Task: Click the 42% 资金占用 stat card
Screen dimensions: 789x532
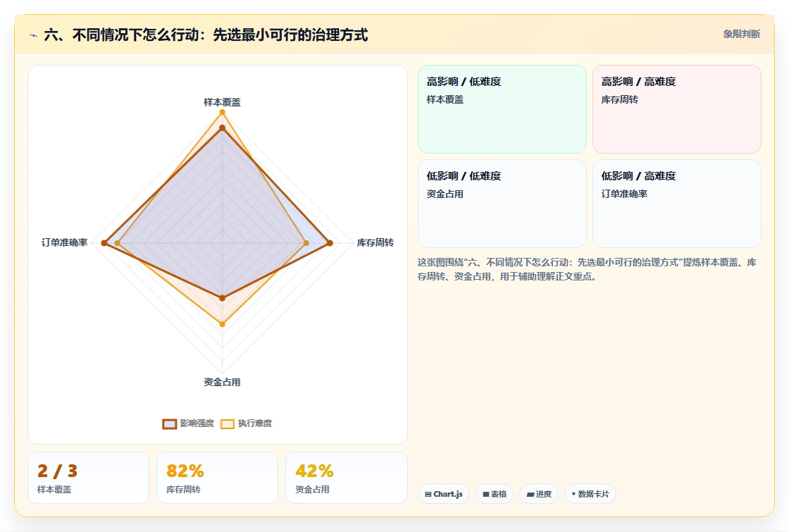Action: (346, 478)
